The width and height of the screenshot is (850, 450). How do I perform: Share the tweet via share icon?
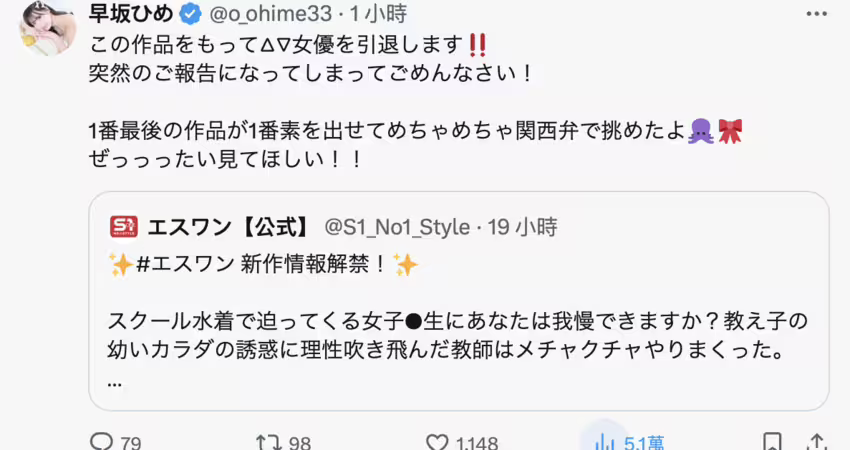[x=817, y=441]
